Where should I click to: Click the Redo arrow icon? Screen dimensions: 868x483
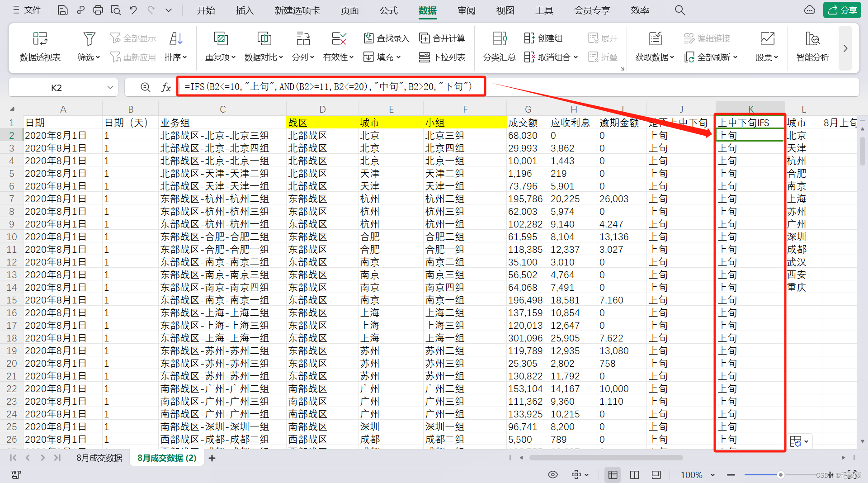(151, 10)
